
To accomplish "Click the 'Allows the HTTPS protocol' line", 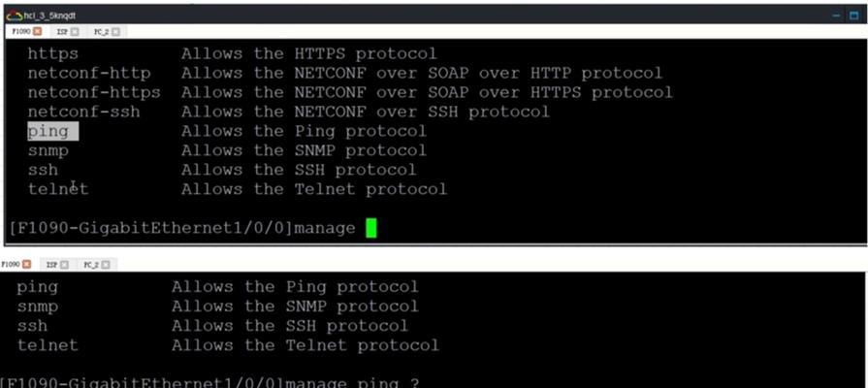I will point(309,53).
